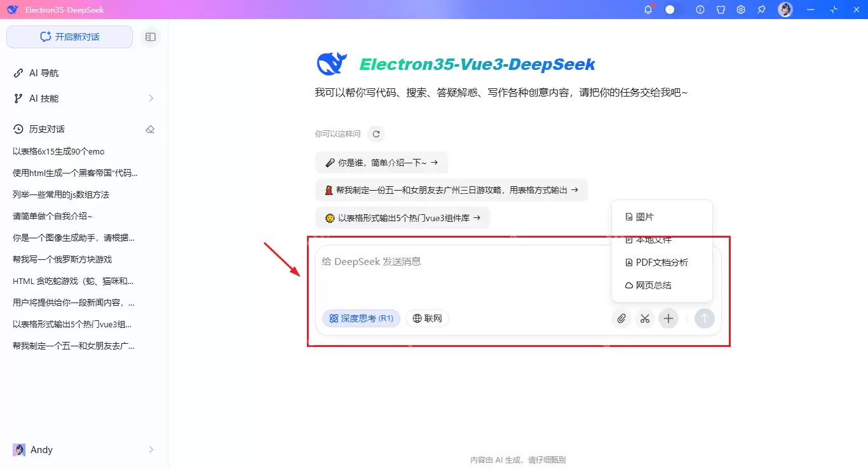868x469 pixels.
Task: Open the settings gear icon
Action: coord(740,10)
